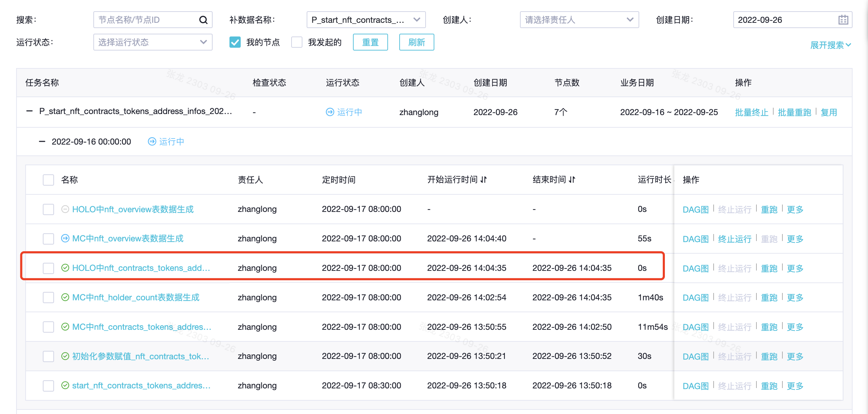The image size is (868, 414).
Task: Toggle the select-all checkbox in 名称 header
Action: pos(48,180)
